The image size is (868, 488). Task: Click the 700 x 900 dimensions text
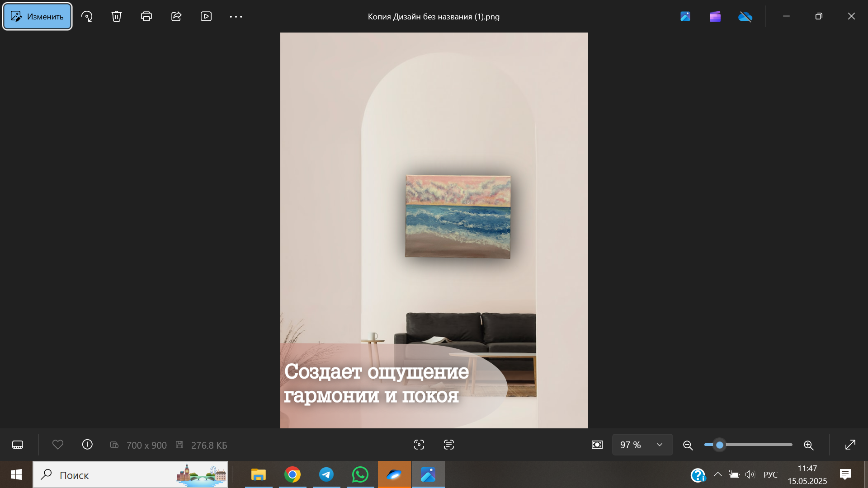tap(146, 445)
